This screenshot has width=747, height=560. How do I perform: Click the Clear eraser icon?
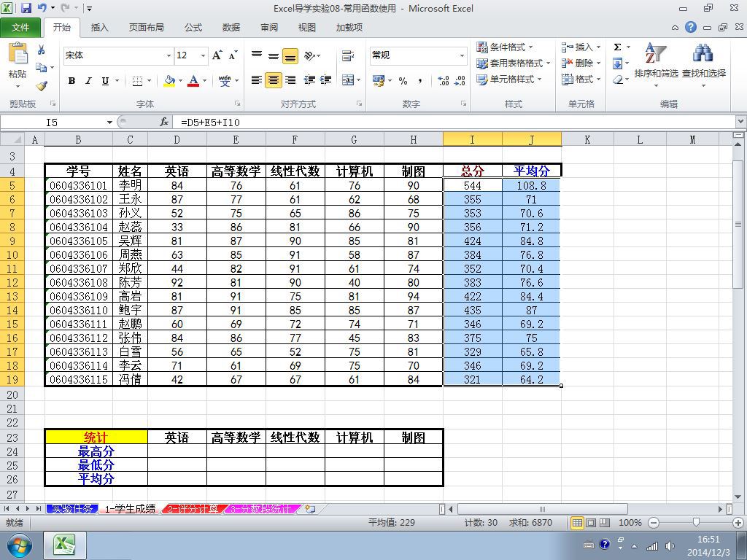617,79
